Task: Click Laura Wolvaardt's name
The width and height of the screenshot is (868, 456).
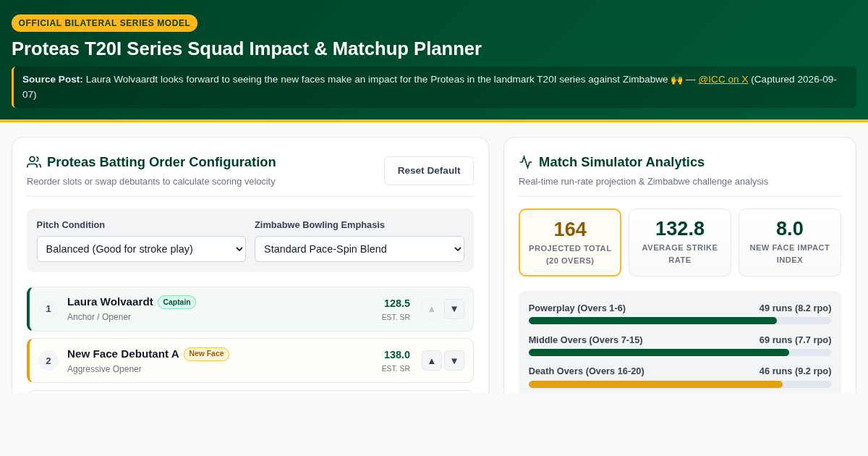Action: (110, 302)
